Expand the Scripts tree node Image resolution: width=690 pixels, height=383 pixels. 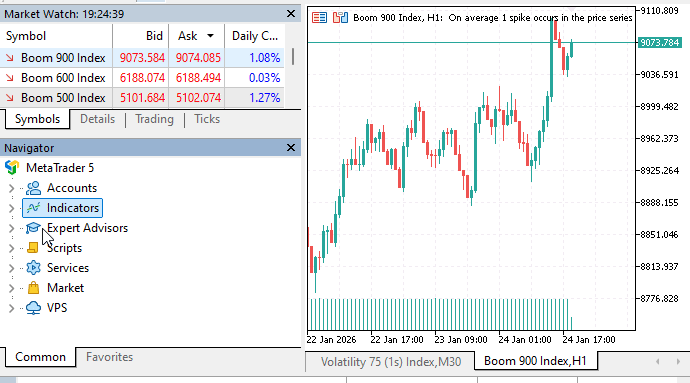pos(11,248)
